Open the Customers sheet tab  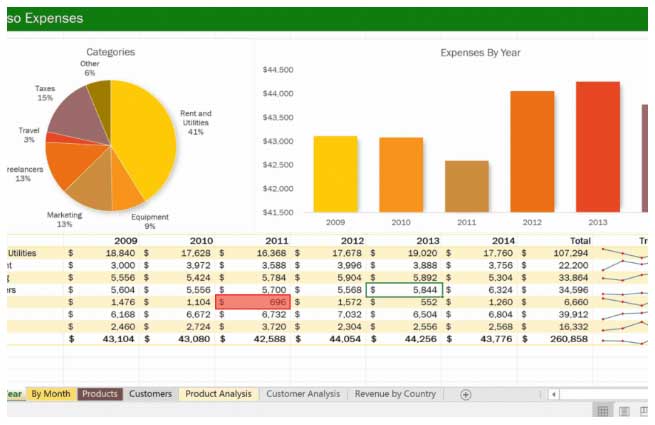(150, 394)
